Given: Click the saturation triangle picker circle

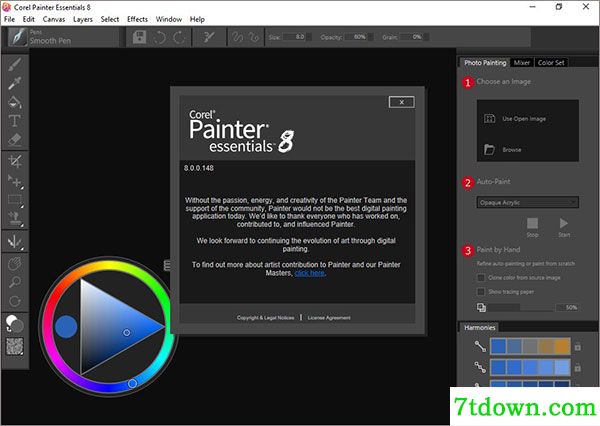Looking at the screenshot, I should [127, 333].
